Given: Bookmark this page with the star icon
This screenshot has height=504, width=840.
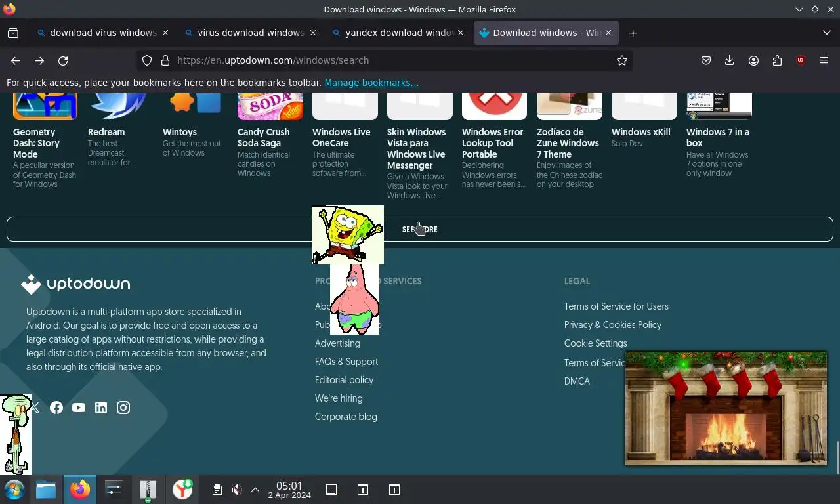Looking at the screenshot, I should [x=622, y=60].
